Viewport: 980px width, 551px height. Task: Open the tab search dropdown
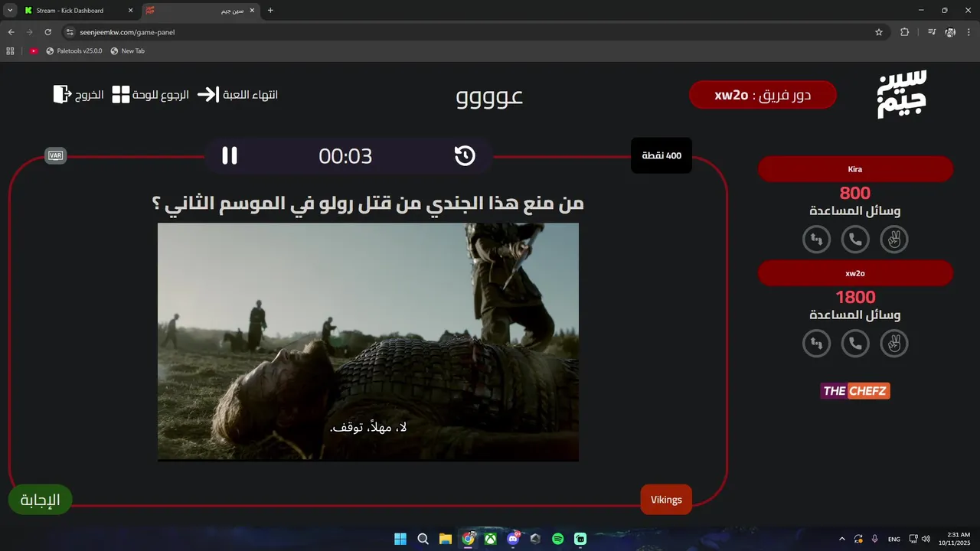coord(10,11)
